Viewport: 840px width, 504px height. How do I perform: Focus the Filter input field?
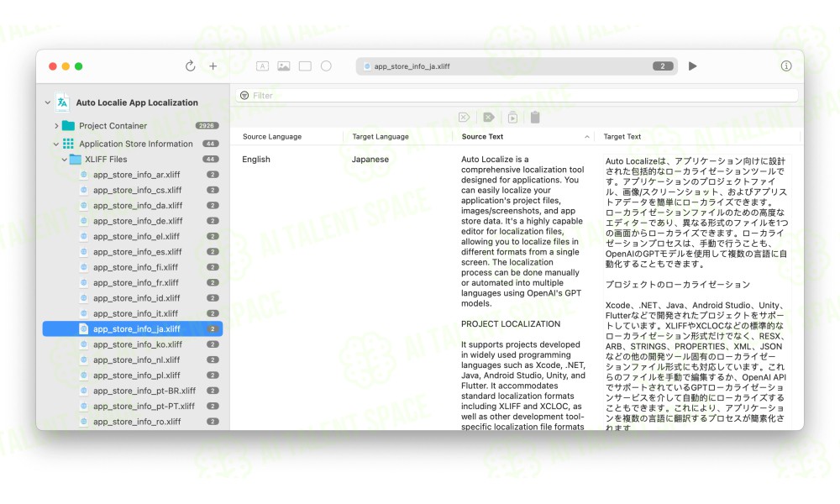click(x=517, y=95)
